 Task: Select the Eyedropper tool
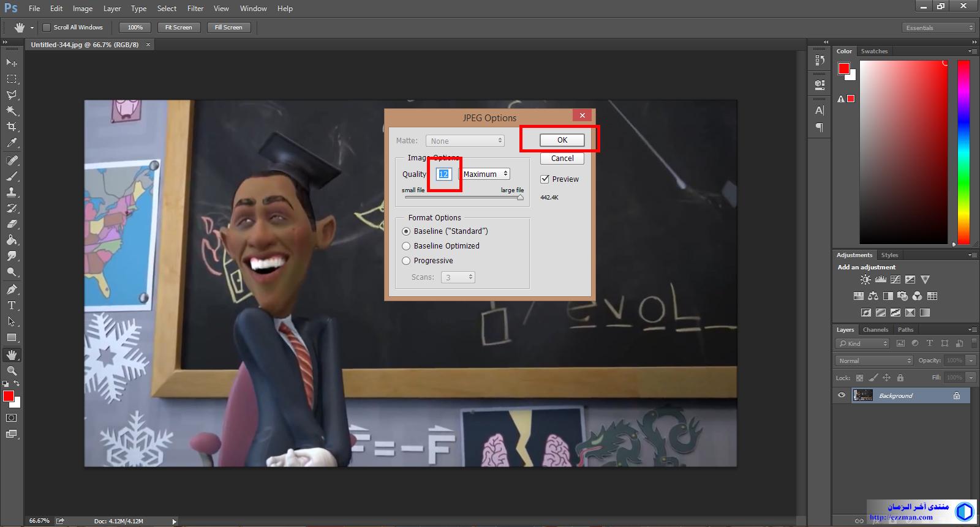pos(12,143)
